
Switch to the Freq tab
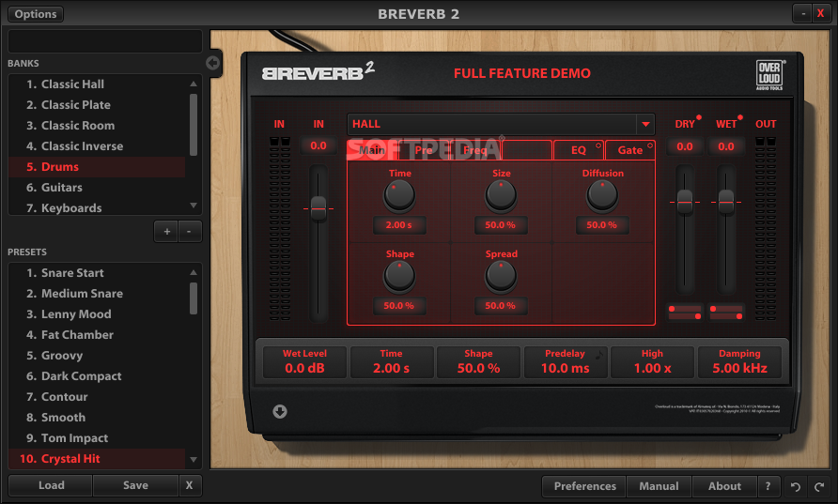[475, 150]
